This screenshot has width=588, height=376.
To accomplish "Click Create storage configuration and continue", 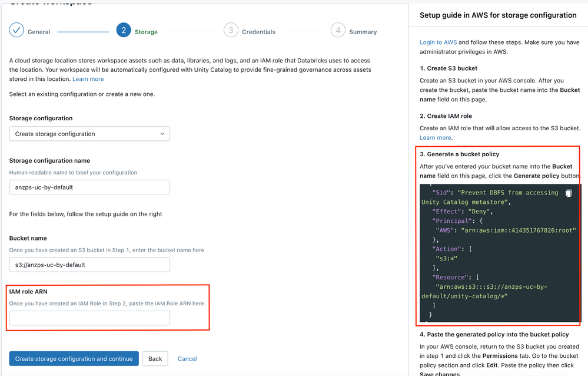I will click(x=74, y=359).
